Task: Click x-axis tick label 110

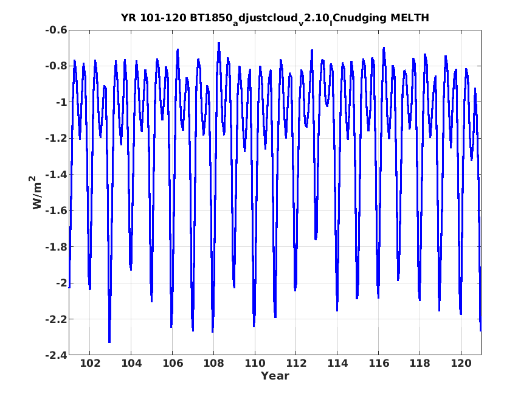Action: pyautogui.click(x=255, y=363)
